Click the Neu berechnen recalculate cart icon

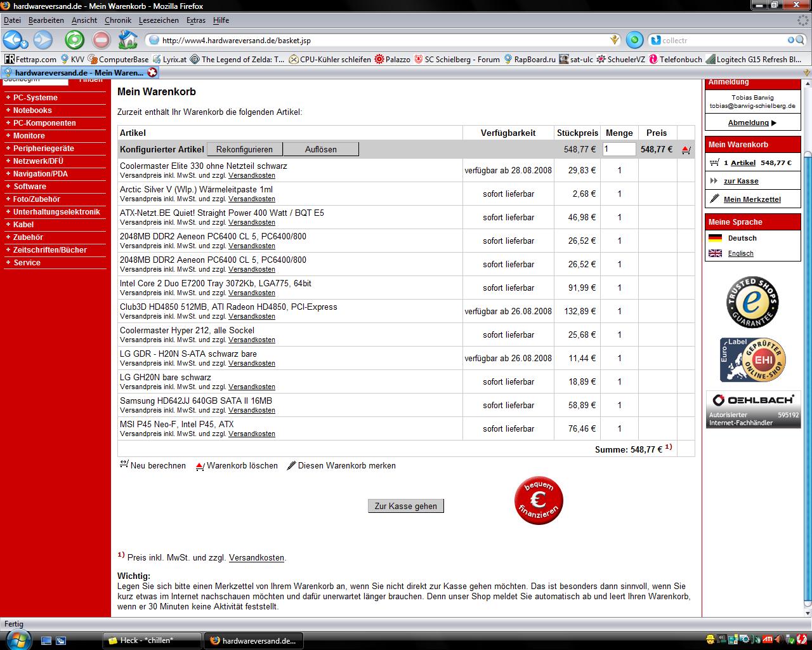(124, 465)
